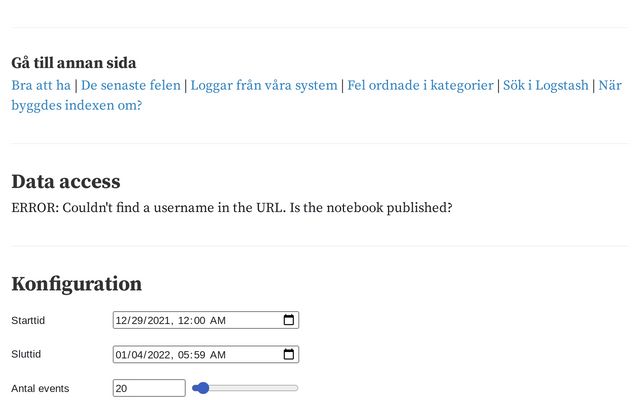Visit 'Fel ordnade i kategorier' link
640x400 pixels.
pyautogui.click(x=420, y=85)
